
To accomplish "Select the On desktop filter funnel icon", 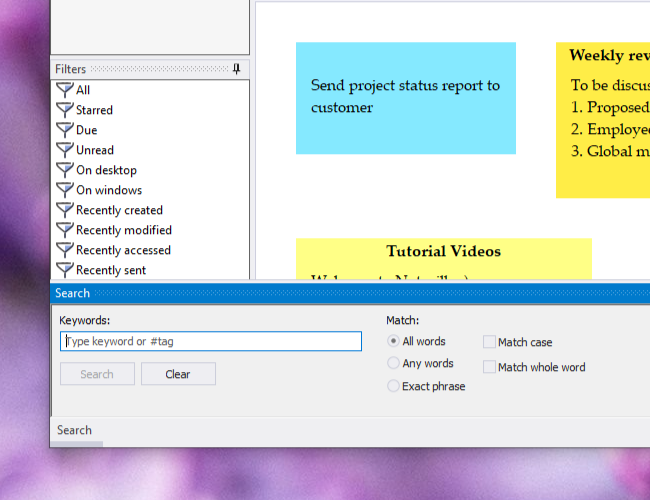I will click(x=65, y=170).
